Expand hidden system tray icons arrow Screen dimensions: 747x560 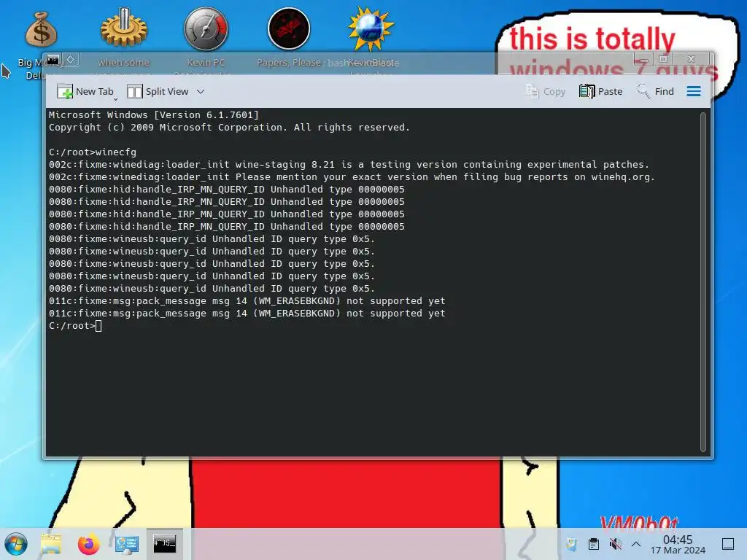coord(636,544)
